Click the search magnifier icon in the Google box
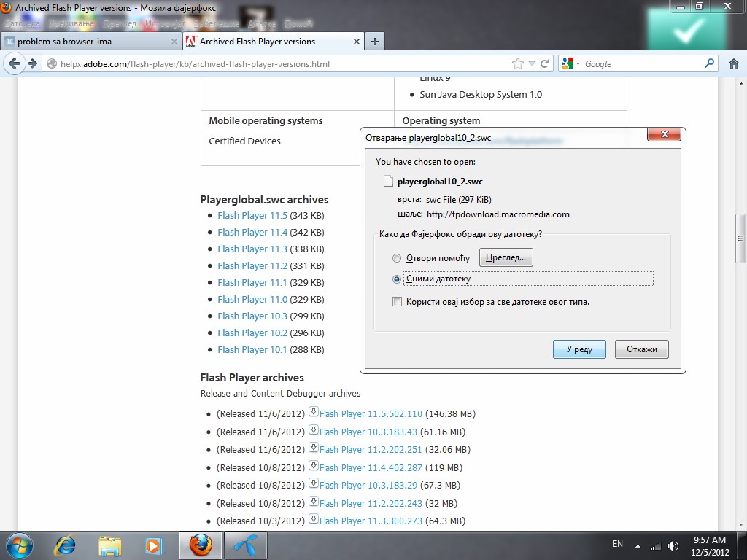 click(709, 63)
